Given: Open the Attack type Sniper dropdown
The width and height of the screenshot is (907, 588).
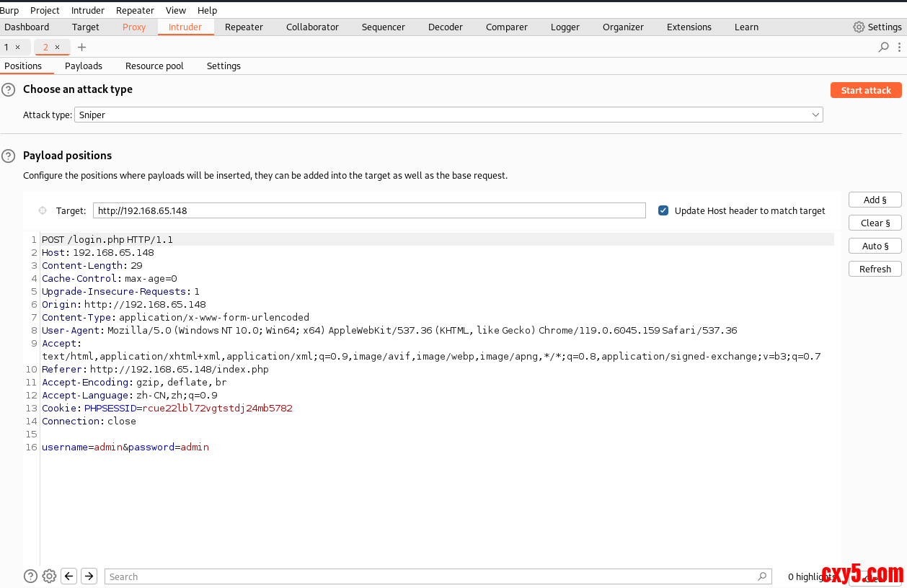Looking at the screenshot, I should coord(448,115).
